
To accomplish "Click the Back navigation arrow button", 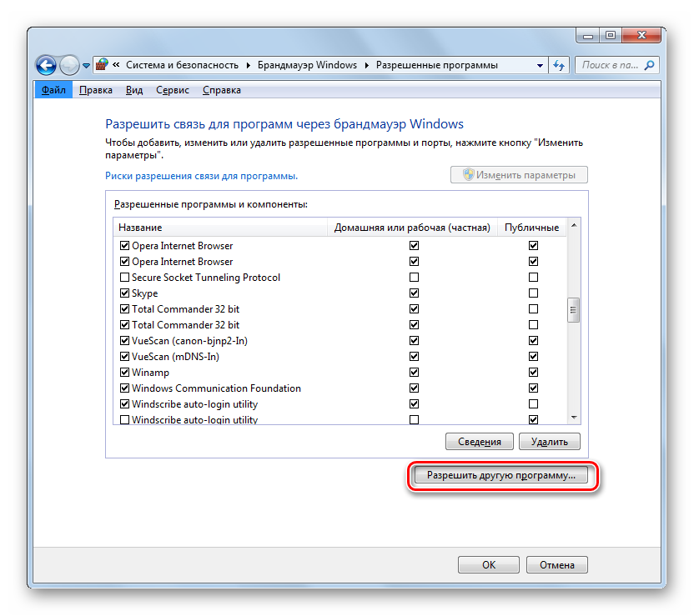I will click(x=47, y=65).
